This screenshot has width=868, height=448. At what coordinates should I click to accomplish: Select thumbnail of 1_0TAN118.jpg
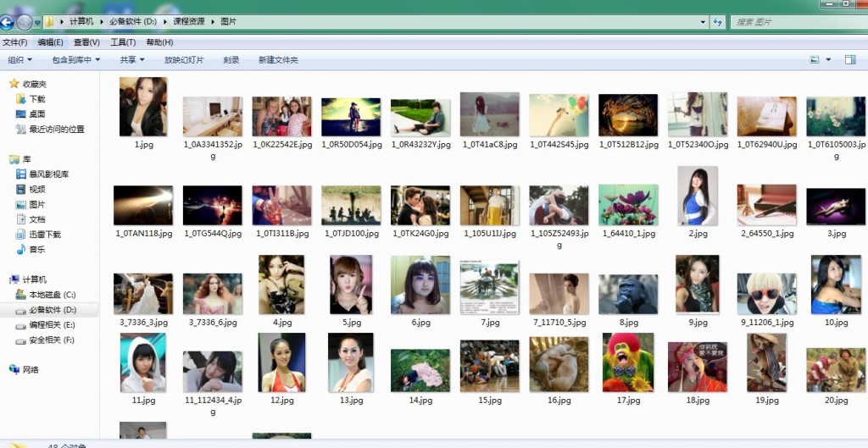(143, 205)
